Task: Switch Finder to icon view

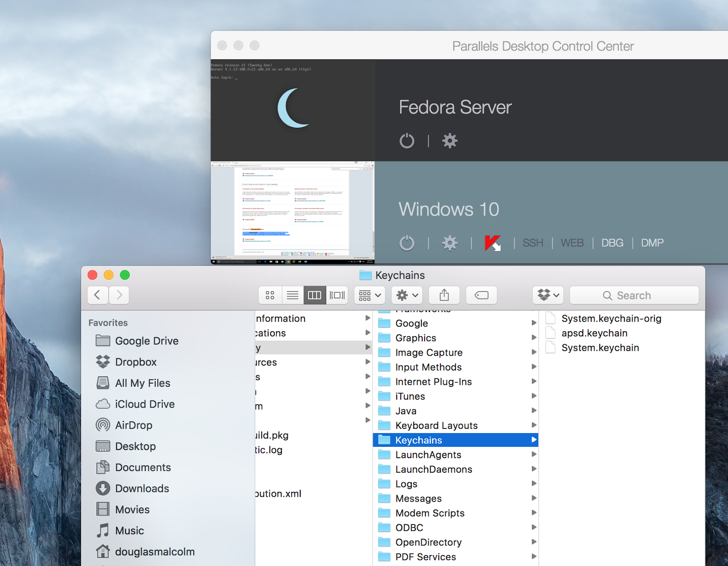Action: [x=270, y=295]
